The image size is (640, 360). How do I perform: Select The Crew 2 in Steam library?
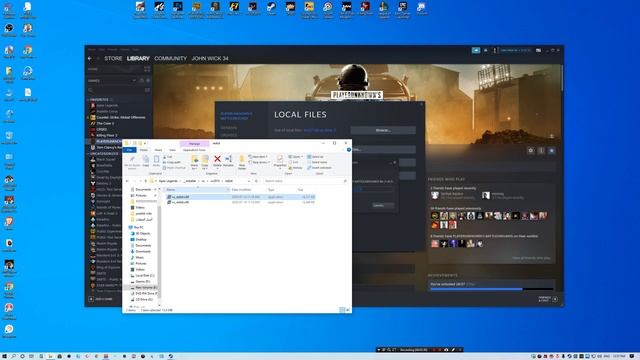pos(105,123)
